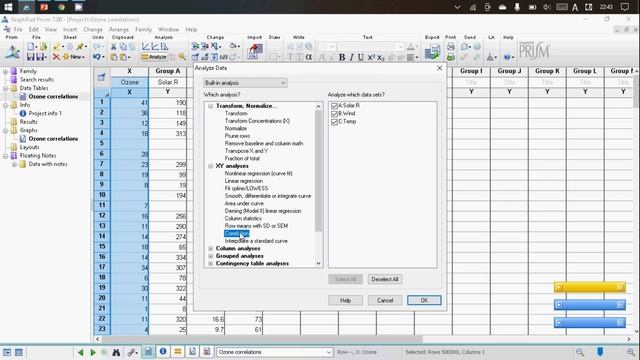This screenshot has width=640, height=360.
Task: Open the Change menu
Action: (93, 29)
